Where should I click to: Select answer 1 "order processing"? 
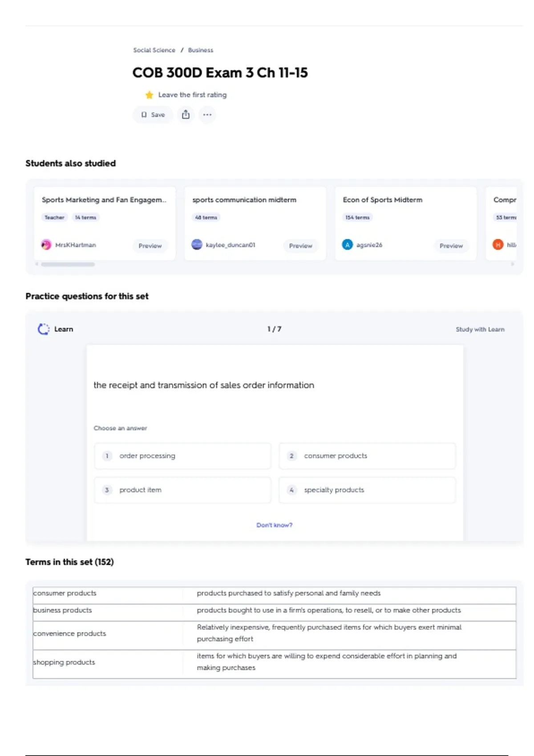182,456
